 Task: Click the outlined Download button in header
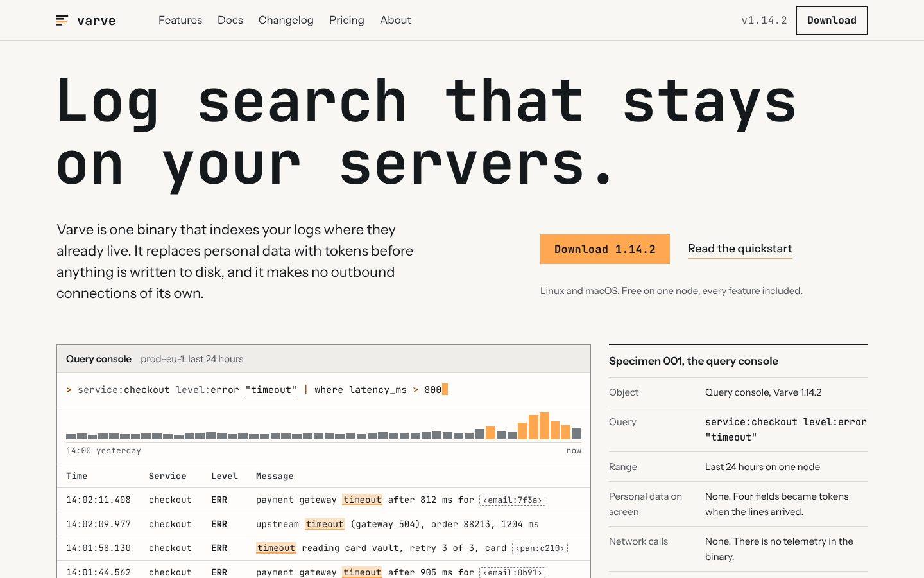click(832, 21)
